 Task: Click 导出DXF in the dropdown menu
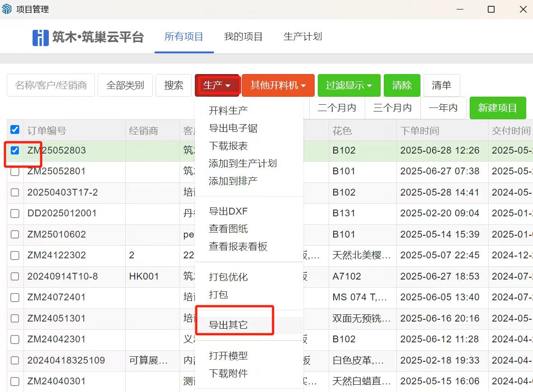point(228,211)
